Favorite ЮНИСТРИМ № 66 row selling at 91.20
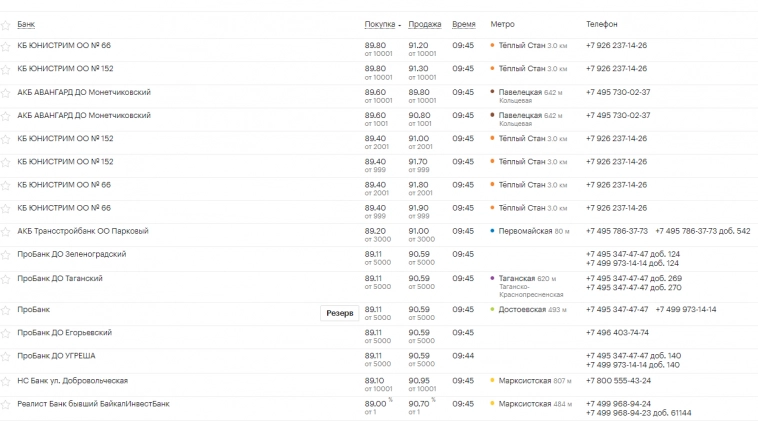The image size is (758, 421). click(x=5, y=46)
